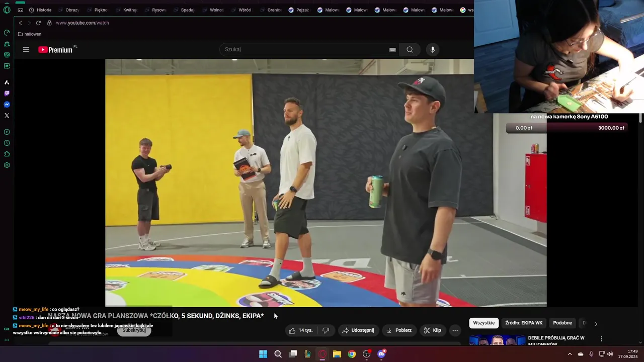The width and height of the screenshot is (644, 362).
Task: Switch to the Rysowanie tab
Action: [x=155, y=10]
